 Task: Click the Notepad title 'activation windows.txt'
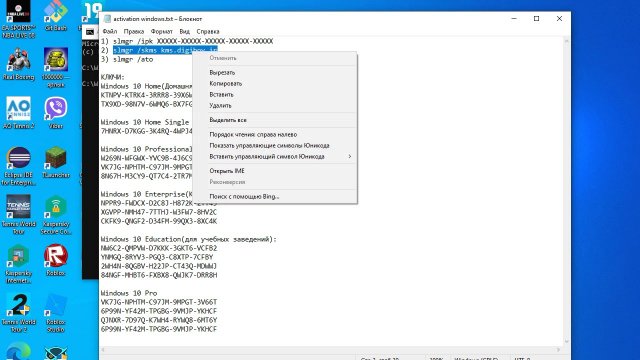143,19
